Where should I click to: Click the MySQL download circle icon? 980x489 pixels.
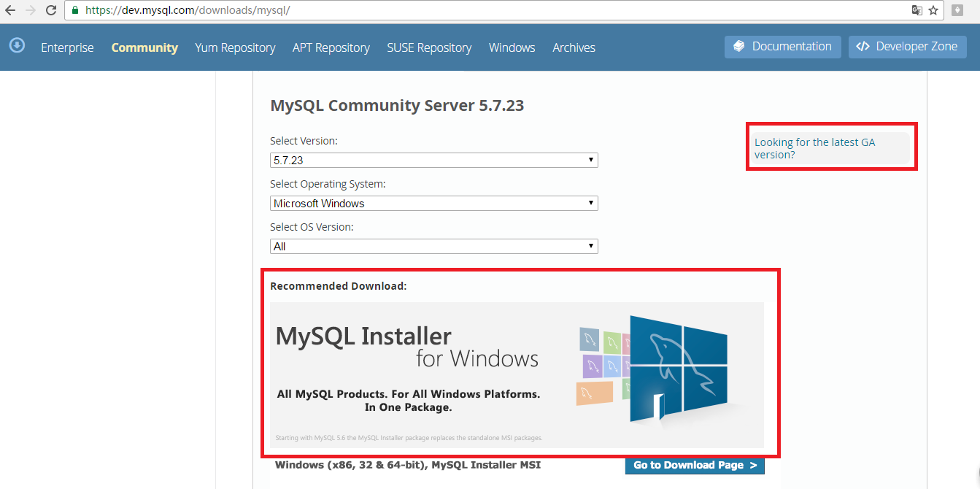[17, 45]
